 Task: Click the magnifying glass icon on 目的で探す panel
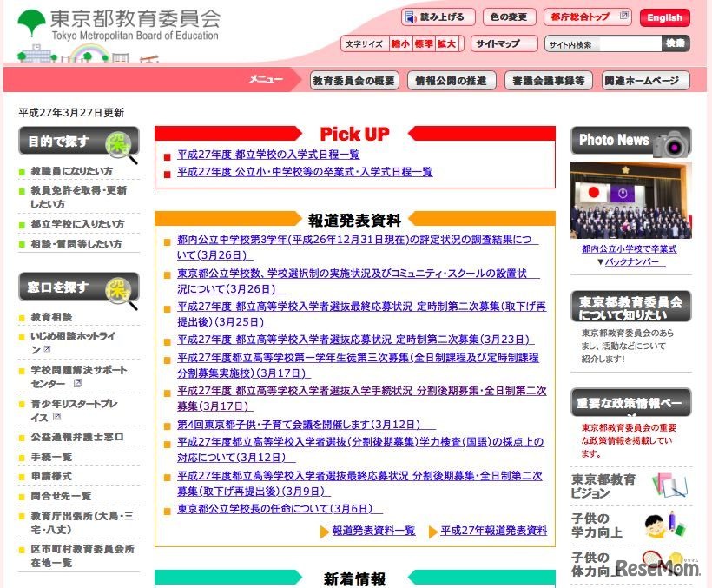pos(121,146)
